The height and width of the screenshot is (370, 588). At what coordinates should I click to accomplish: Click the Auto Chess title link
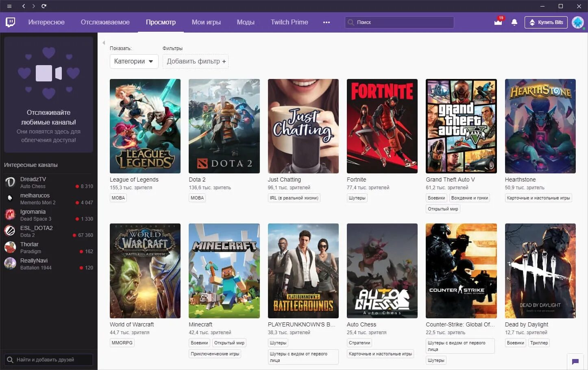362,324
